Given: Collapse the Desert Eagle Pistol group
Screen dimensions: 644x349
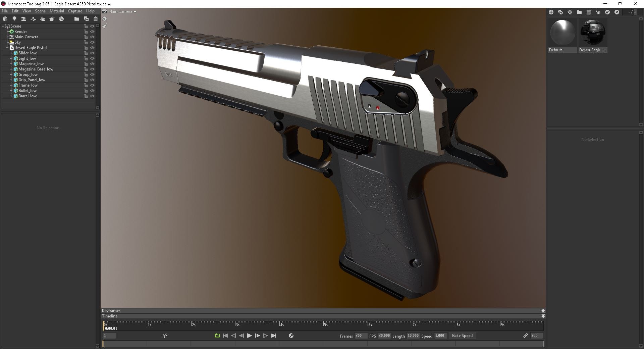Looking at the screenshot, I should click(7, 48).
